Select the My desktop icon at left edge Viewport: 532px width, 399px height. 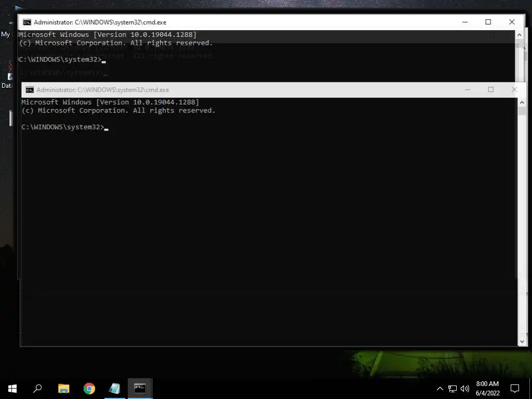click(6, 29)
